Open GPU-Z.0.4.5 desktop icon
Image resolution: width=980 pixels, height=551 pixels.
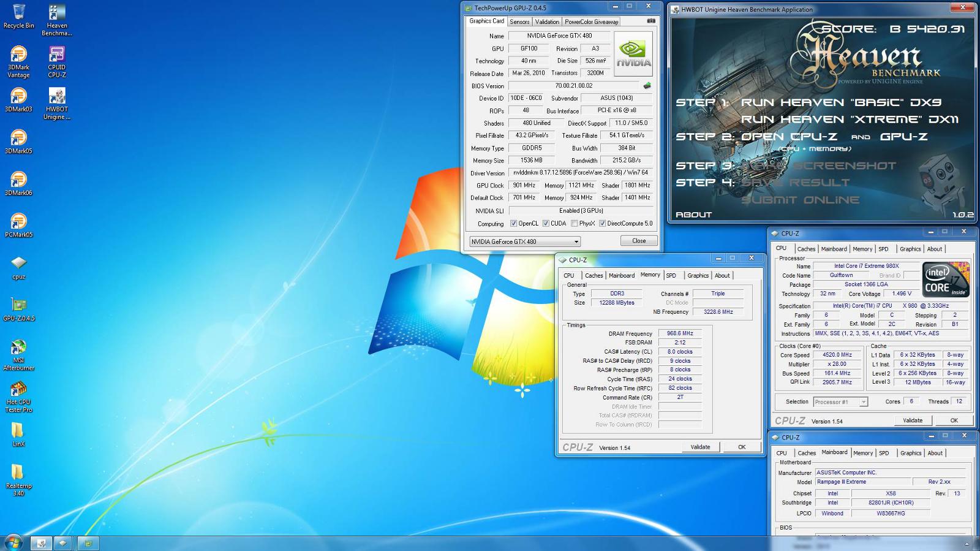pos(18,309)
